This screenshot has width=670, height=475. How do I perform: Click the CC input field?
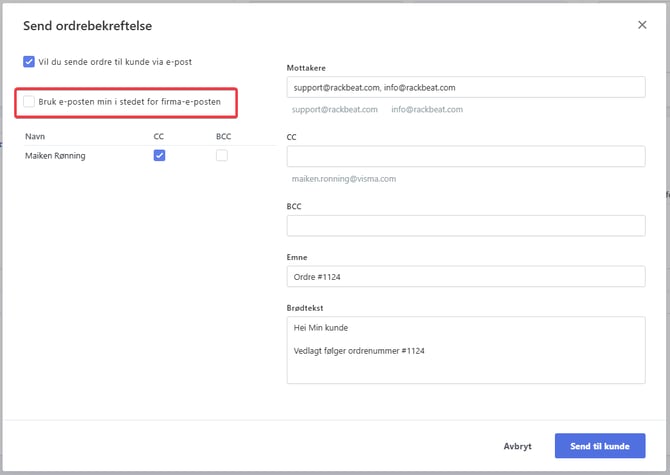[465, 156]
